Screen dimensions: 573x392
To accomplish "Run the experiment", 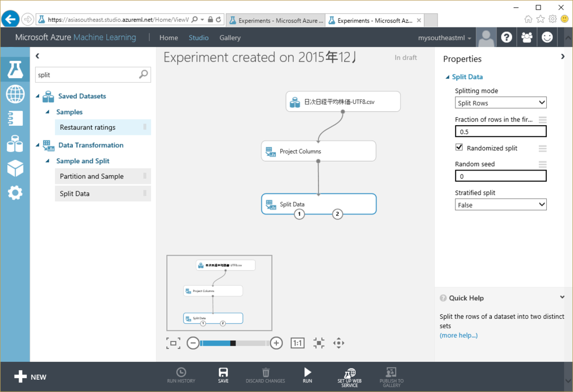I will click(307, 375).
